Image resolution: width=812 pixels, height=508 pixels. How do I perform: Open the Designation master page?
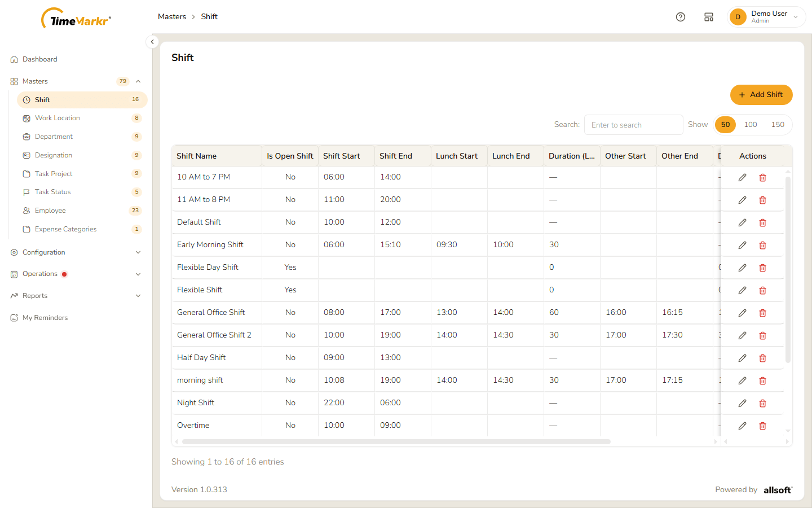tap(82, 155)
